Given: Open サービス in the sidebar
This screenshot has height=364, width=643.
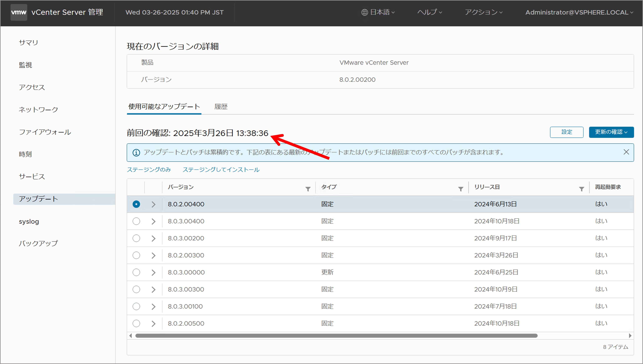Looking at the screenshot, I should click(32, 177).
